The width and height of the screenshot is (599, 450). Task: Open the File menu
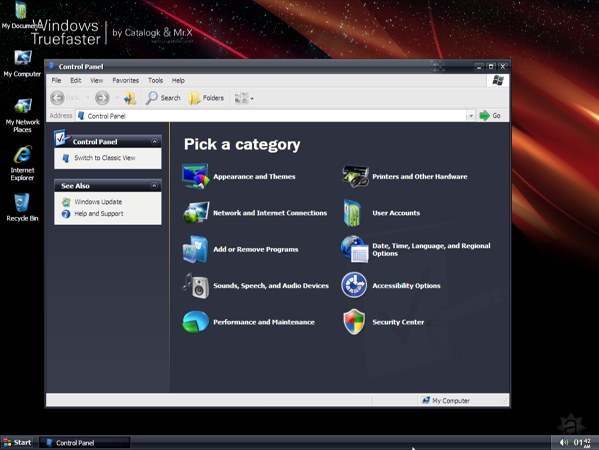pyautogui.click(x=56, y=80)
